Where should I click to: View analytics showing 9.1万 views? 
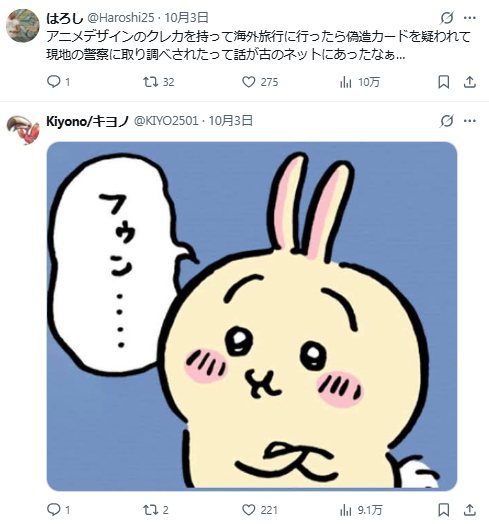[346, 510]
